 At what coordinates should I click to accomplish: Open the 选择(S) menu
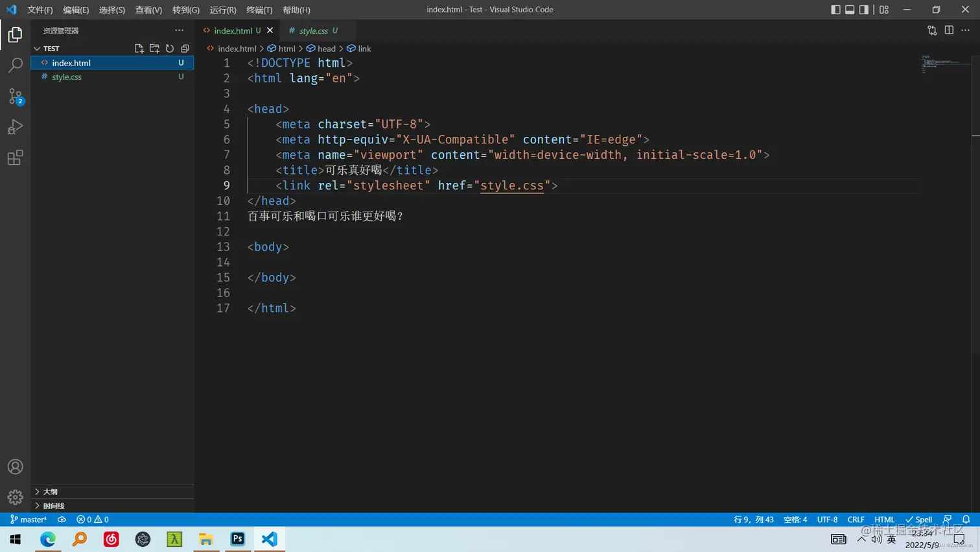[x=112, y=10]
